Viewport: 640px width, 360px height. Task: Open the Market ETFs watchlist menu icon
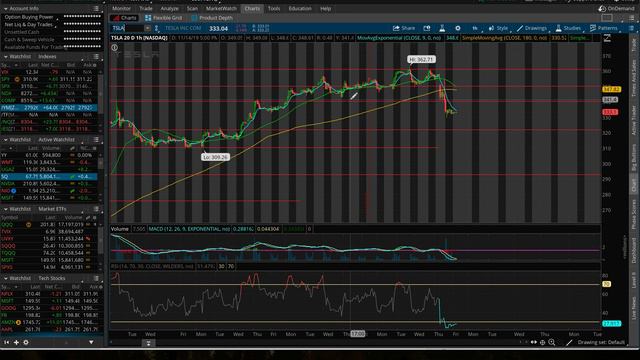pos(96,209)
